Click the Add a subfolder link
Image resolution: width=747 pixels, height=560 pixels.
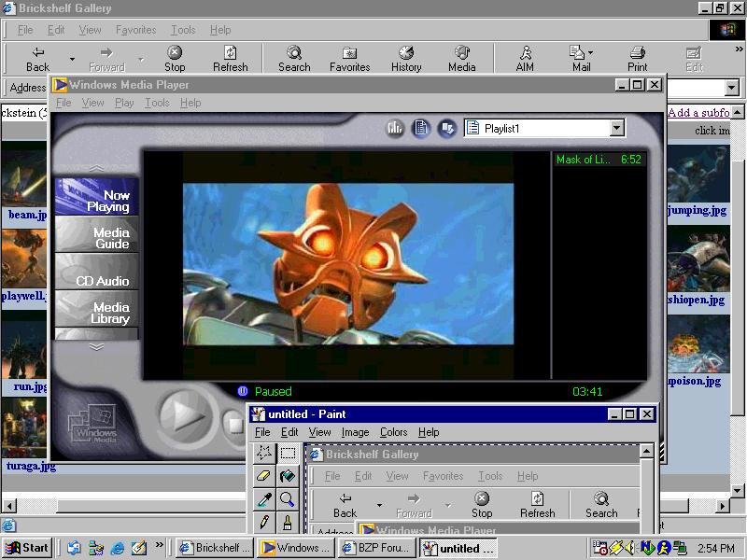click(x=698, y=112)
